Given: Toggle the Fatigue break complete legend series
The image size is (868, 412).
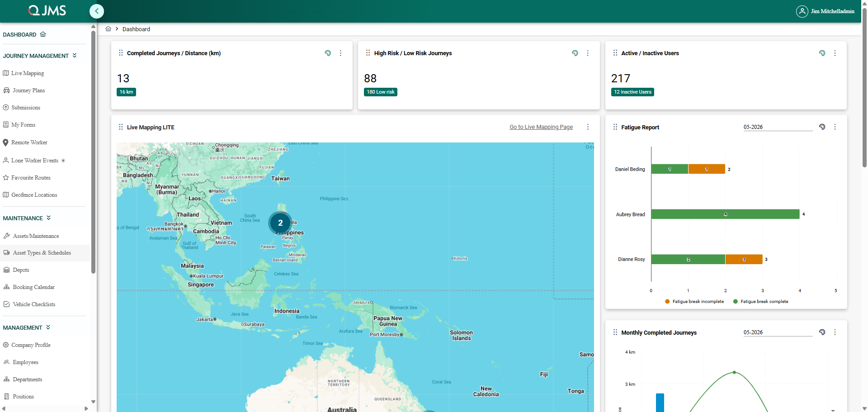Looking at the screenshot, I should [x=761, y=302].
